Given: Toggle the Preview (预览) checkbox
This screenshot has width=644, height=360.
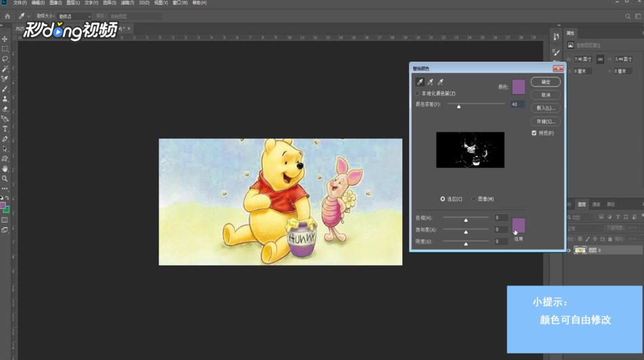Looking at the screenshot, I should (x=534, y=133).
